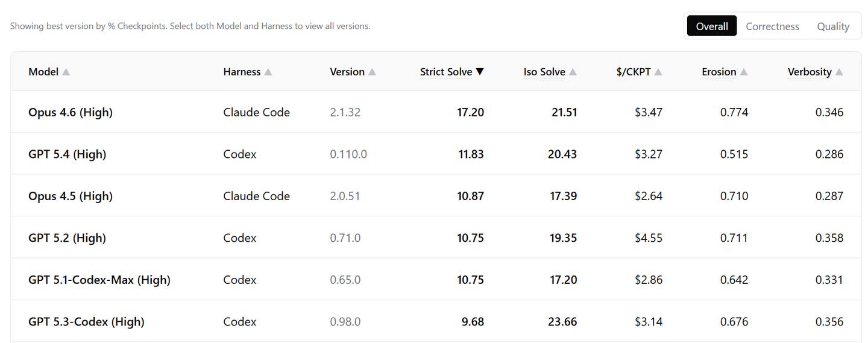Screen dimensions: 868x343
Task: Sort by $/CKPT using its arrow
Action: [x=658, y=72]
